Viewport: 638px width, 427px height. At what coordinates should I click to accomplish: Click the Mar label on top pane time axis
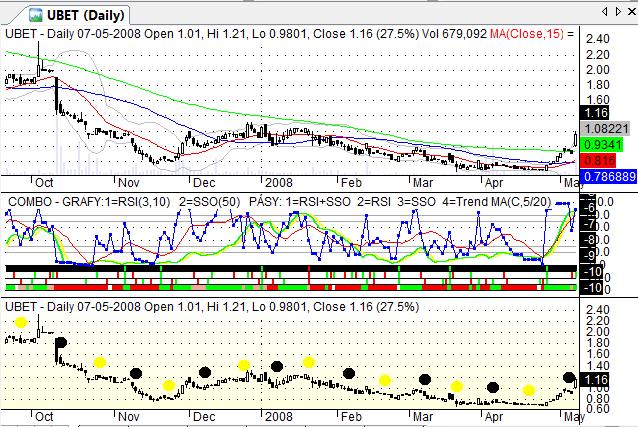click(x=423, y=183)
